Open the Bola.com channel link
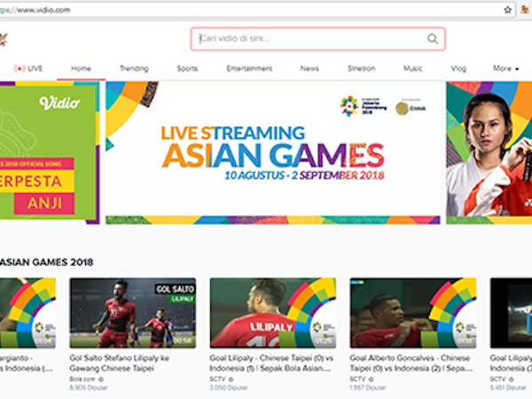Screen dimensions: 532x399 coord(82,379)
